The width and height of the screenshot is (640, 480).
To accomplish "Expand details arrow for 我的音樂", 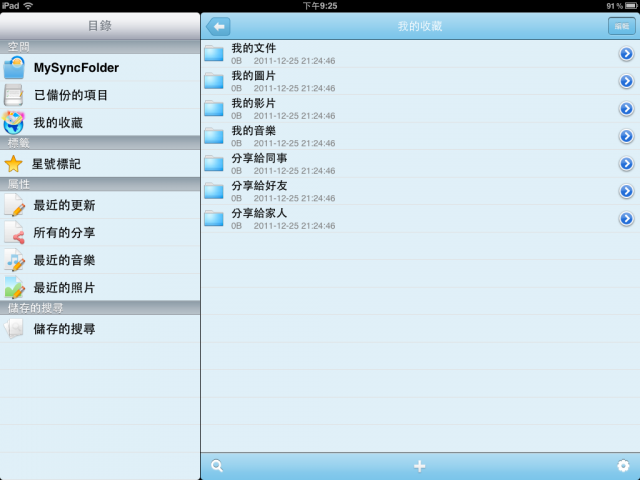I will point(626,136).
